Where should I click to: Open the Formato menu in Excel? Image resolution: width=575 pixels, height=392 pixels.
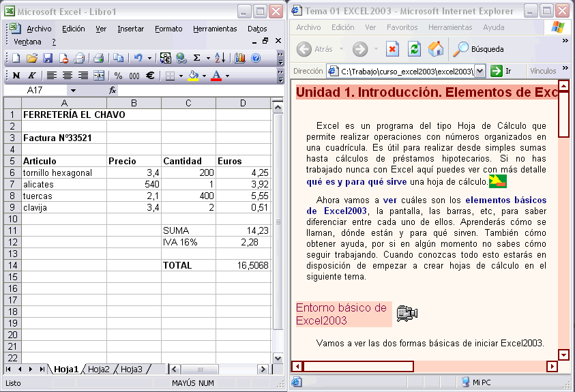tap(168, 29)
